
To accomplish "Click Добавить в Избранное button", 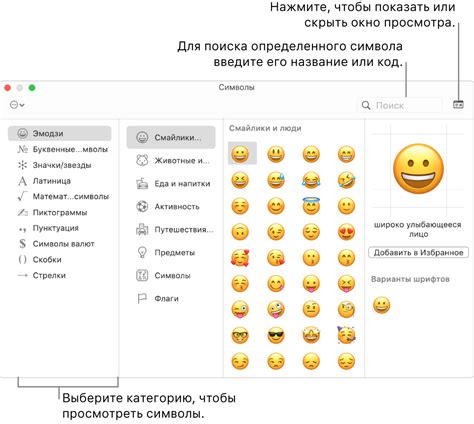I will [418, 252].
